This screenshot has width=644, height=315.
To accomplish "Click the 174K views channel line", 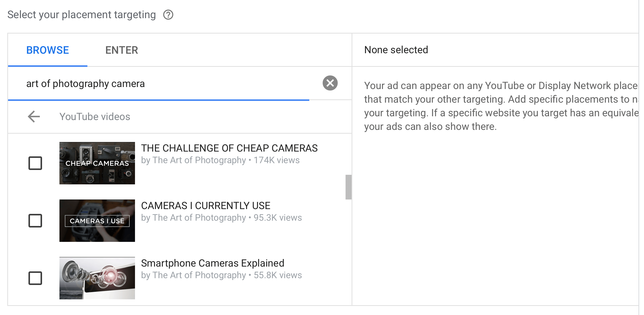I will point(220,160).
